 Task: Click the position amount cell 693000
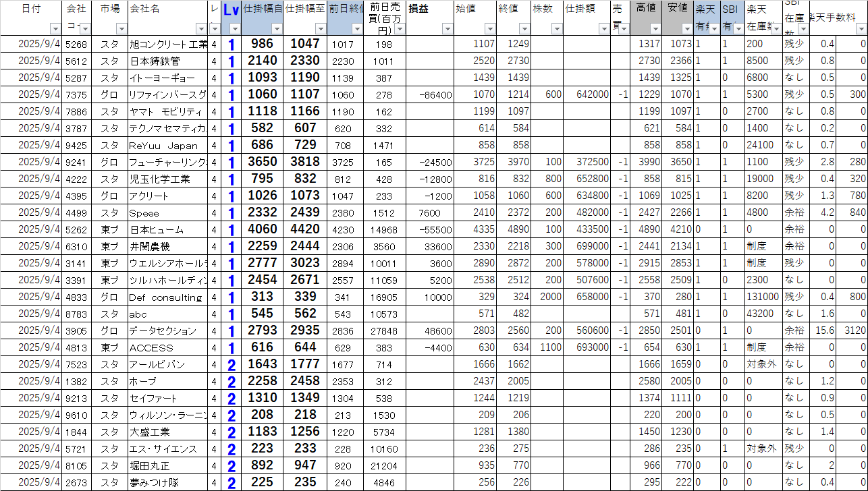point(588,347)
